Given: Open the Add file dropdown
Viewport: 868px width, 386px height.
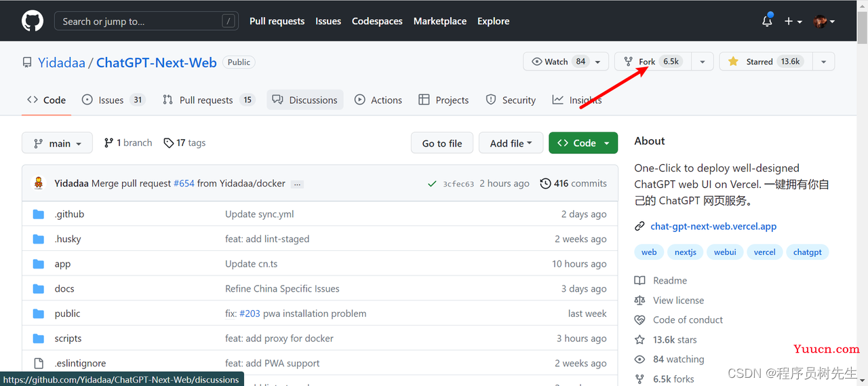Looking at the screenshot, I should coord(511,143).
